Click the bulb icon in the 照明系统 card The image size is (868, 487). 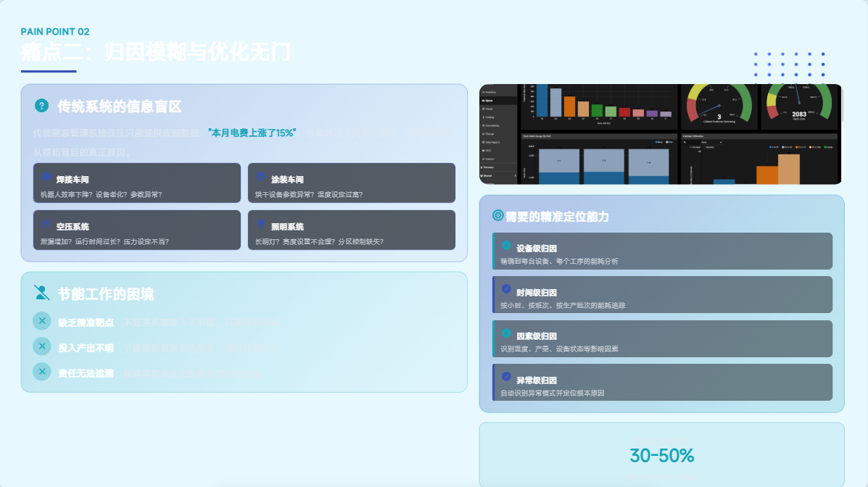point(261,224)
